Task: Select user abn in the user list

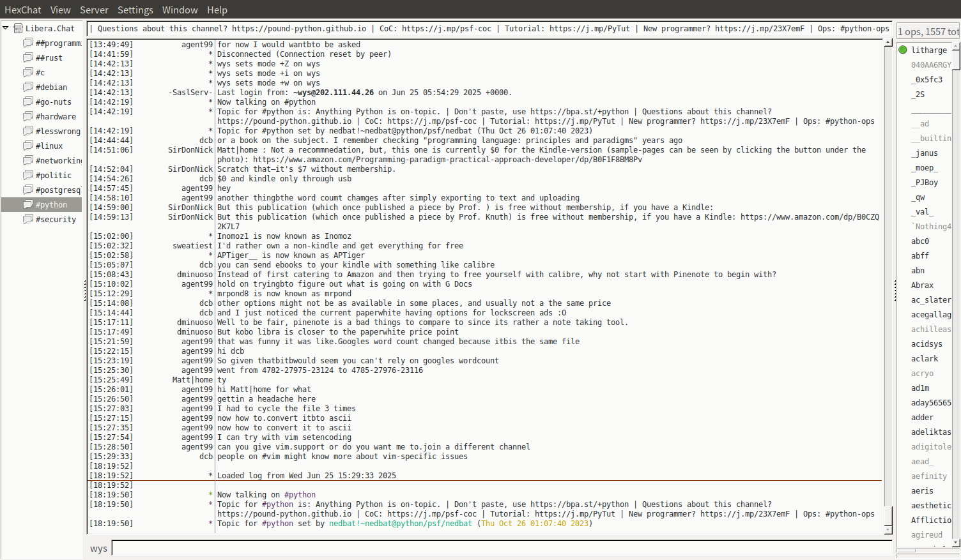Action: (x=918, y=270)
